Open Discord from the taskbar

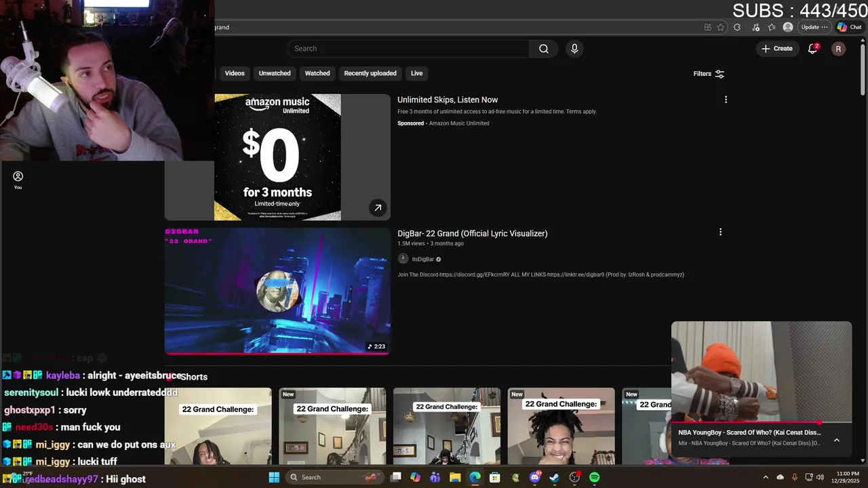point(535,477)
